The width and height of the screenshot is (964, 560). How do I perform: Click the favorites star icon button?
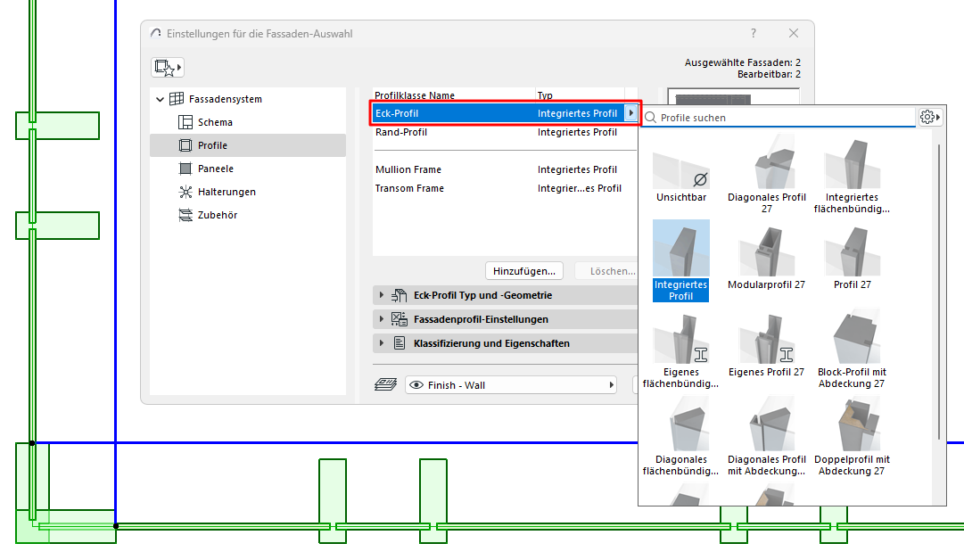167,67
